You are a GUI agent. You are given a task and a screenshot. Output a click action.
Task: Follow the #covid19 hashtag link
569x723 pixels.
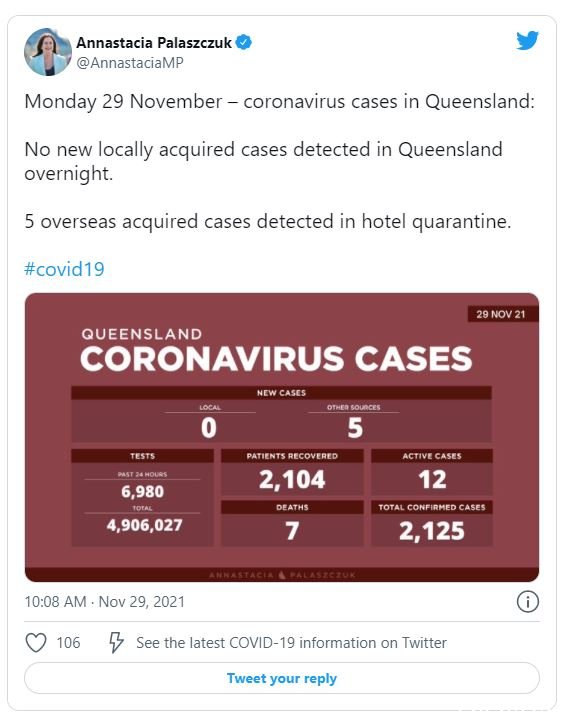[64, 269]
